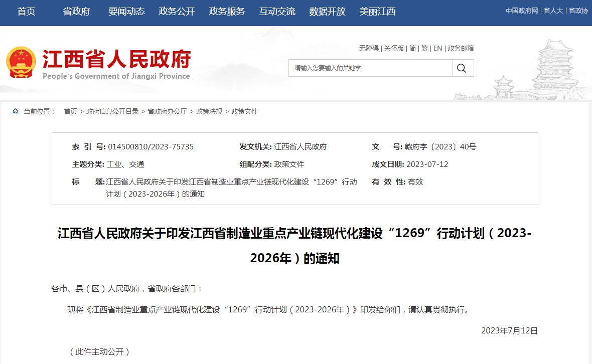Go to 要闻动态 section
Viewport: 592px width, 364px height.
(126, 12)
